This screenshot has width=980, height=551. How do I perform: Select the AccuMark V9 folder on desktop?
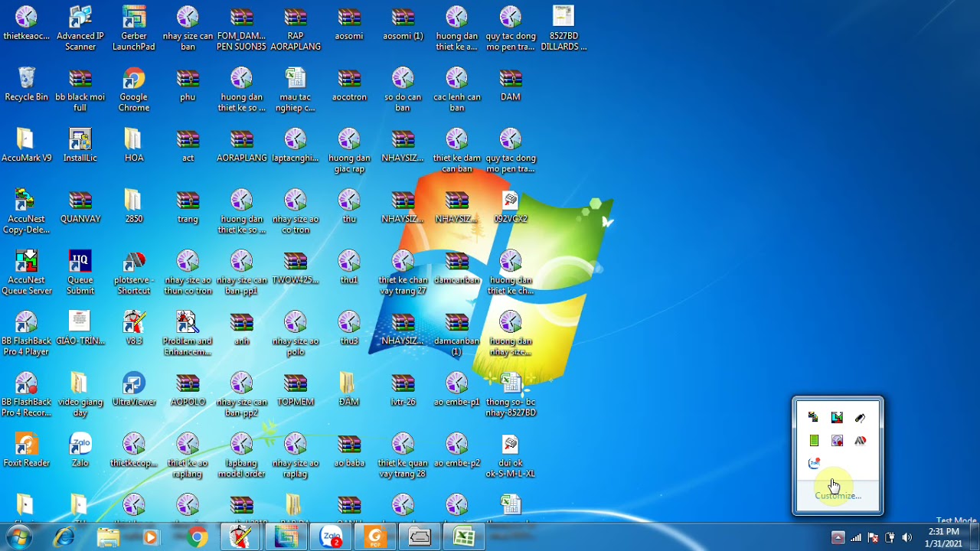pos(27,145)
